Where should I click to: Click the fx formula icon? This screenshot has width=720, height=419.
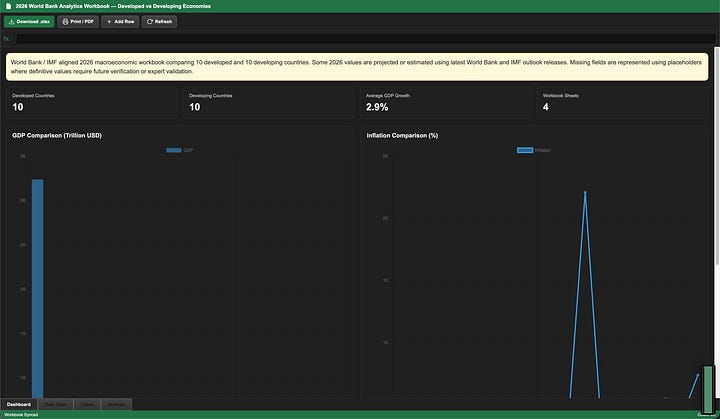pos(6,39)
